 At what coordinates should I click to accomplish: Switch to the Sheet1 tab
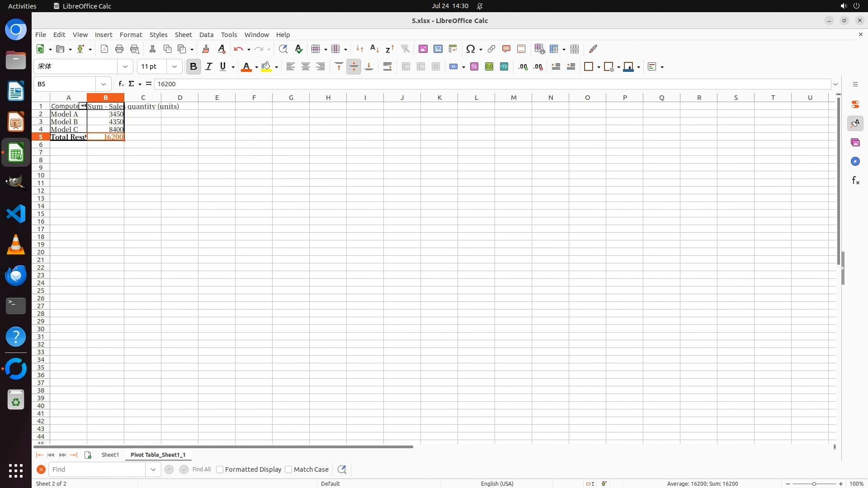(110, 455)
